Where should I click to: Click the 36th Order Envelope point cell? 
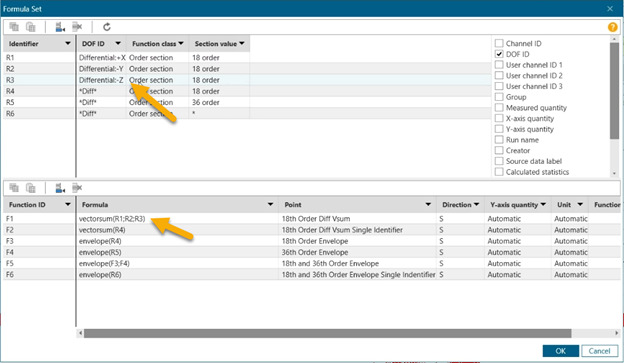tap(358, 252)
